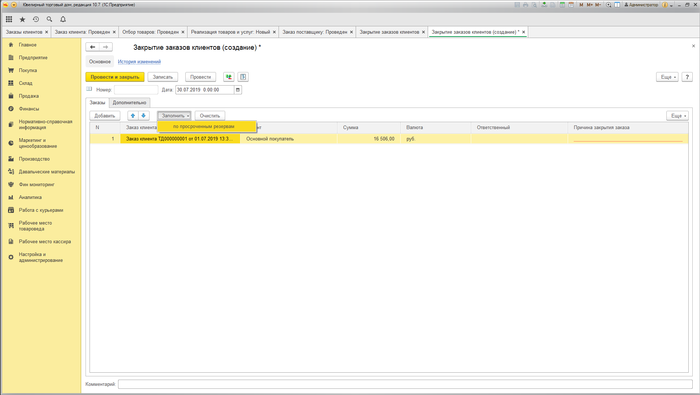Open the info icon in title bar
This screenshot has width=700, height=395.
tap(665, 4)
